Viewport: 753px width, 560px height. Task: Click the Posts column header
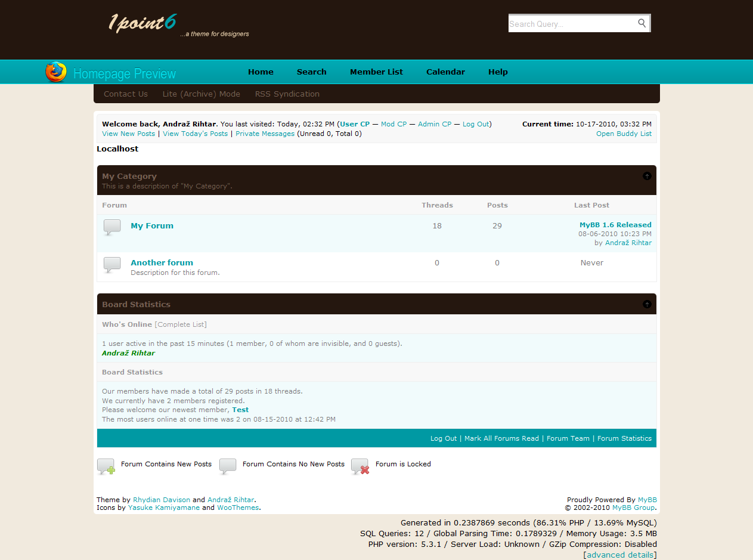(x=497, y=205)
